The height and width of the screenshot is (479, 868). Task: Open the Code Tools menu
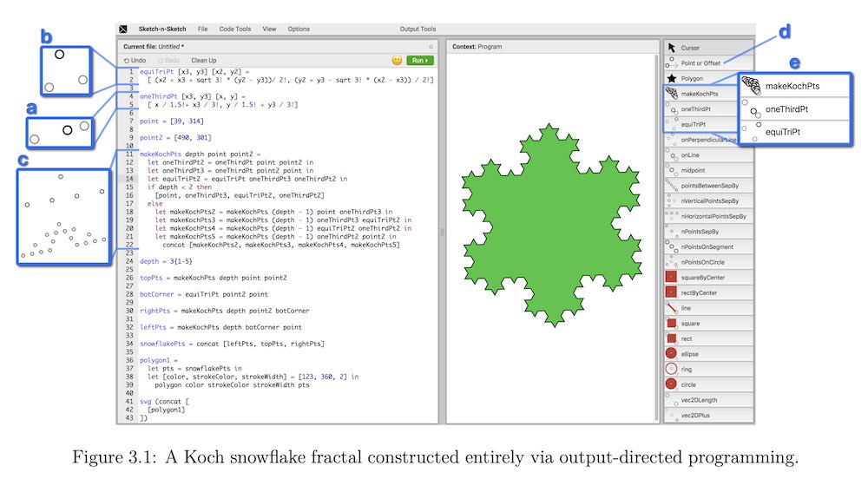[234, 30]
